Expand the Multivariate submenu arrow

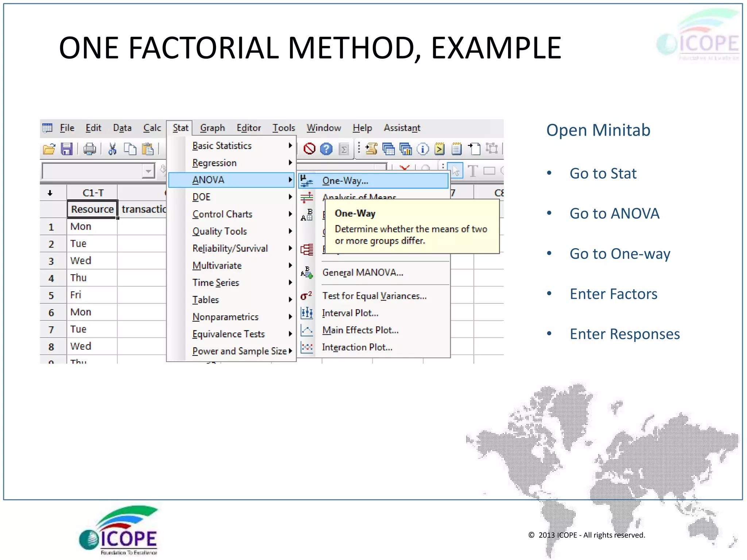[x=290, y=265]
